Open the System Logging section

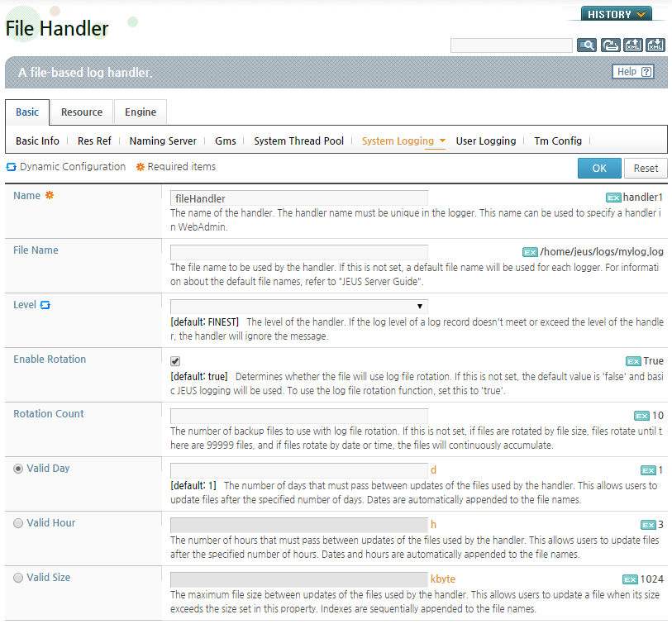coord(398,141)
